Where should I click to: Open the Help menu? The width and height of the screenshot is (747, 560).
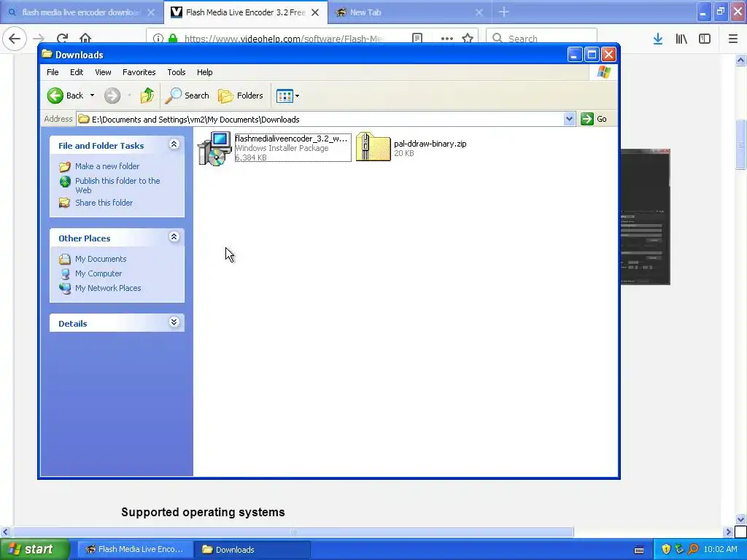point(205,72)
